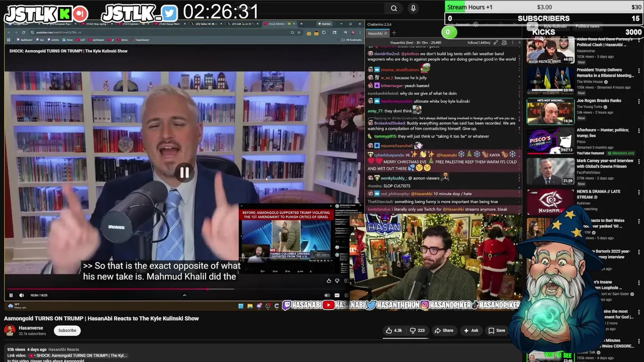Open Mark Carney year-end interview title
This screenshot has height=362, width=644.
[605, 163]
